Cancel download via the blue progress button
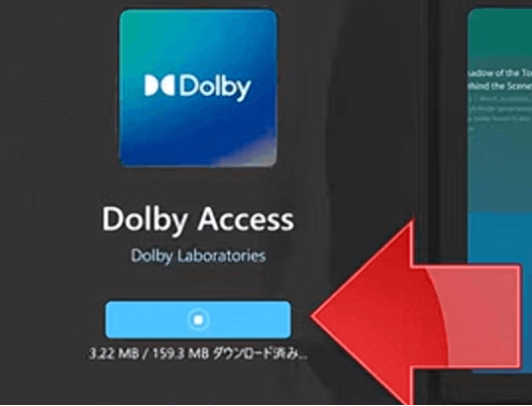The width and height of the screenshot is (532, 406). 198,320
